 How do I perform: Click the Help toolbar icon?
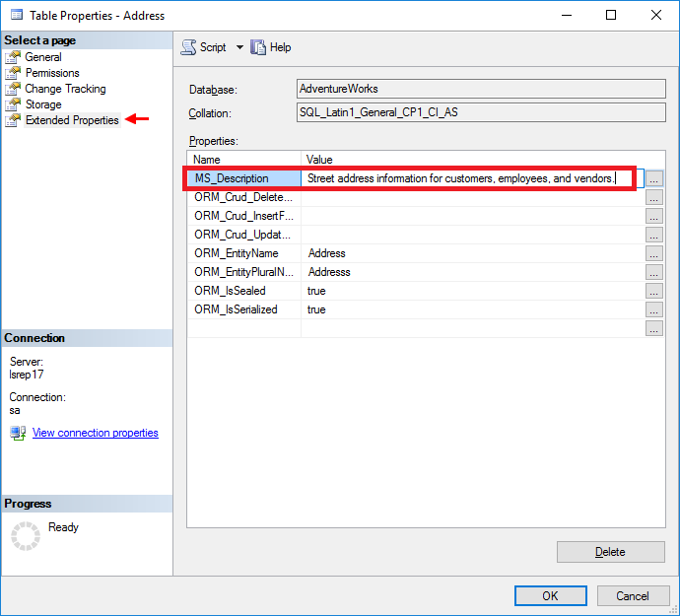tap(259, 47)
